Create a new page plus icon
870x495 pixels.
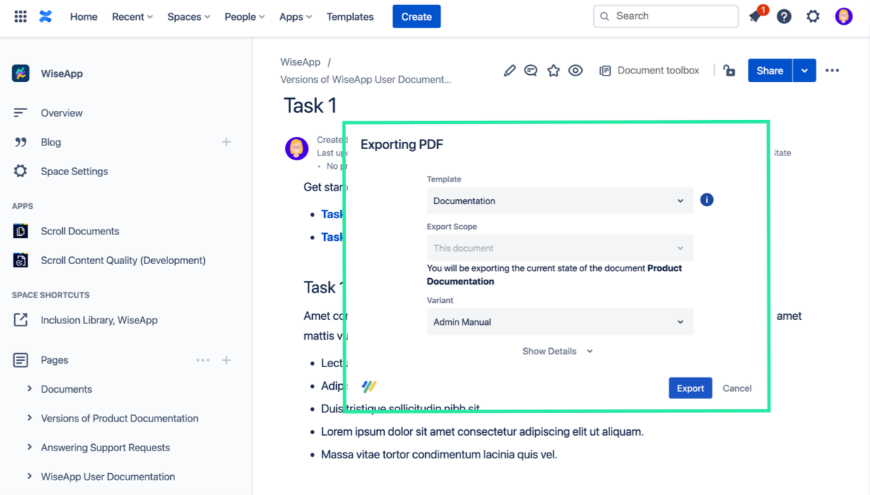[x=226, y=360]
